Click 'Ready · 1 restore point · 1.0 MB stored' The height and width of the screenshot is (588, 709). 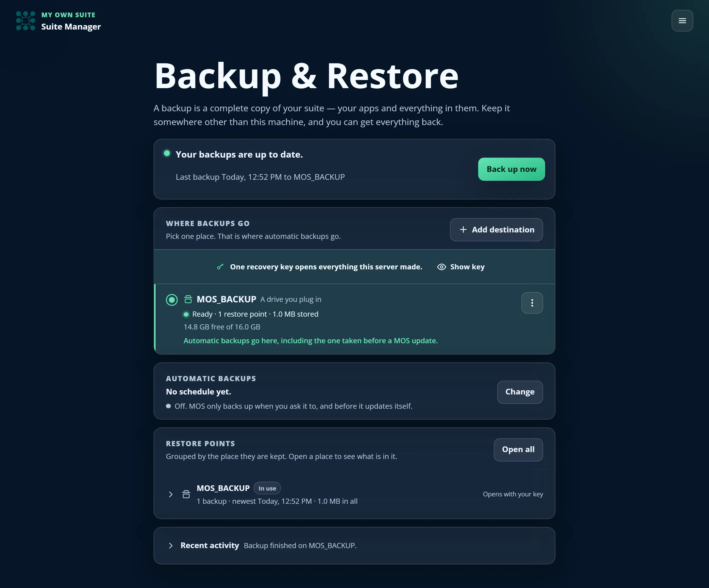tap(255, 314)
